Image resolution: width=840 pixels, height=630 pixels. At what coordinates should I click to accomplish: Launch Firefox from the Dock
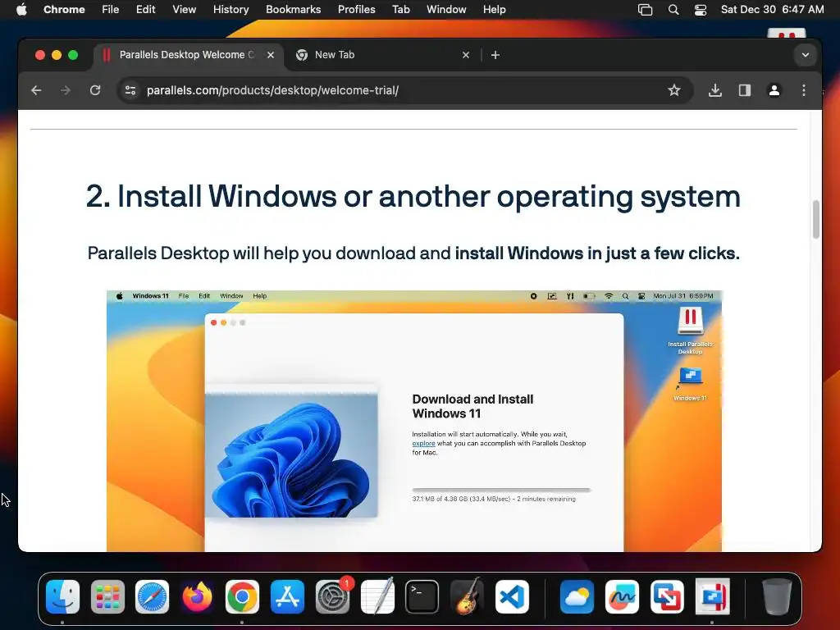[197, 597]
